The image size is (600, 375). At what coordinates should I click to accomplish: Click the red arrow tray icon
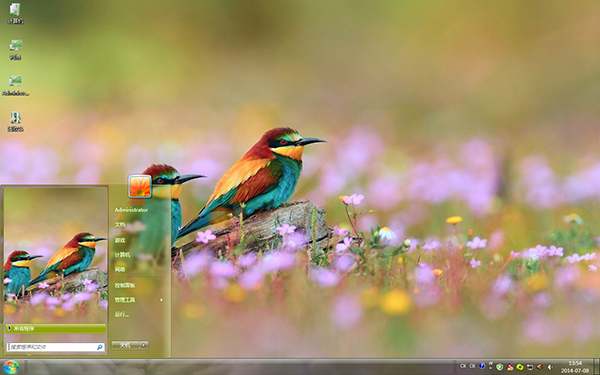[539, 367]
